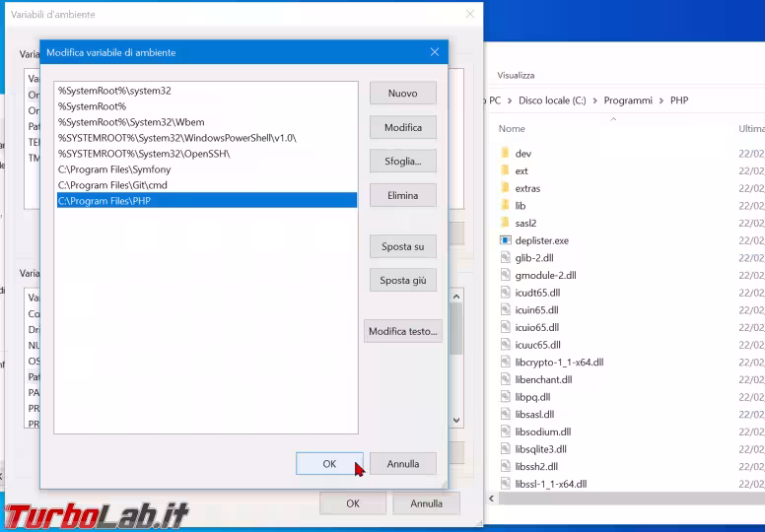The width and height of the screenshot is (765, 532).
Task: Select the libsodium.dll file icon
Action: click(x=505, y=432)
